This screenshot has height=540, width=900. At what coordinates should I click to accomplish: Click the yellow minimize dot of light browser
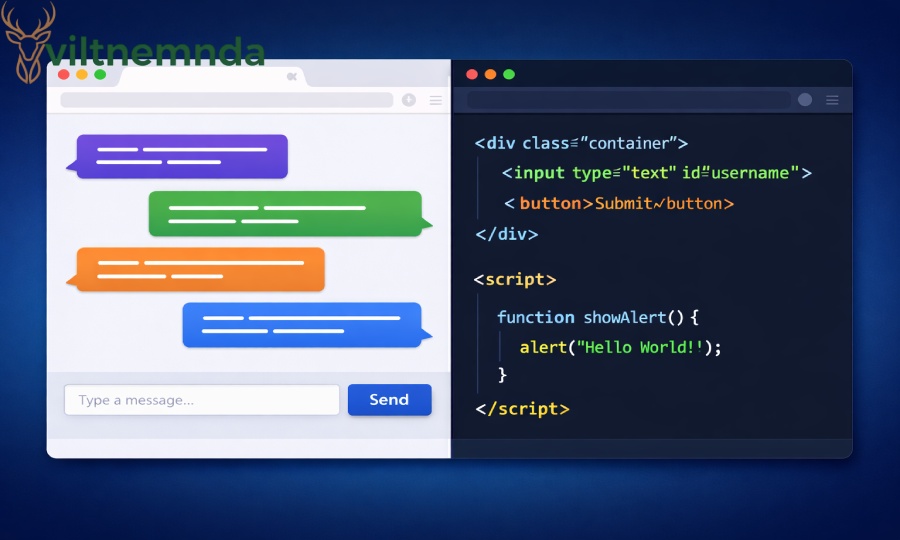pyautogui.click(x=82, y=74)
